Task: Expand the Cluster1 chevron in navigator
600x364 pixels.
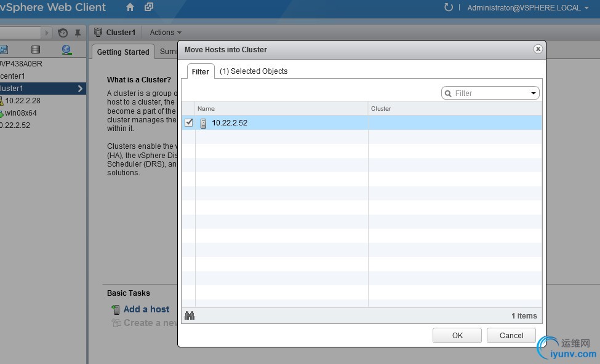Action: 80,89
